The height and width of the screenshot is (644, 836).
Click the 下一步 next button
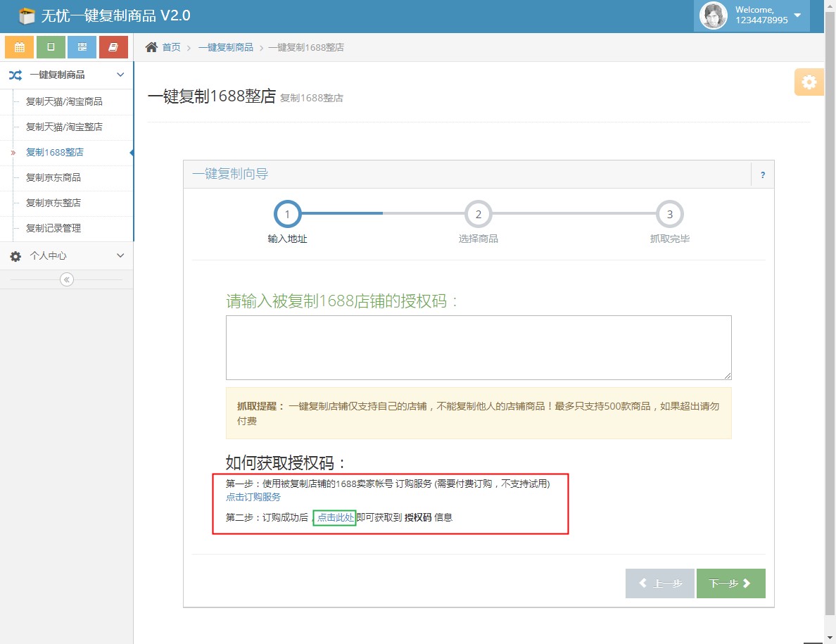[731, 583]
